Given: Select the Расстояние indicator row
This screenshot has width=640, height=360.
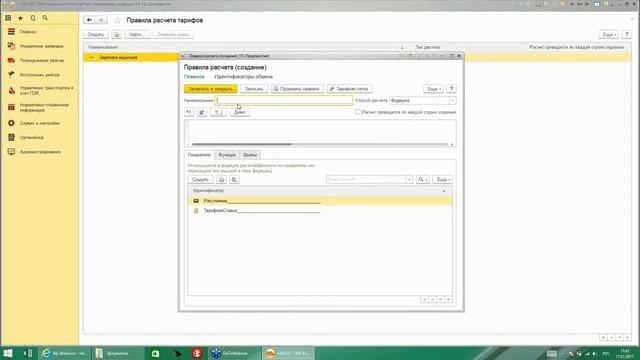Looking at the screenshot, I should pos(320,201).
